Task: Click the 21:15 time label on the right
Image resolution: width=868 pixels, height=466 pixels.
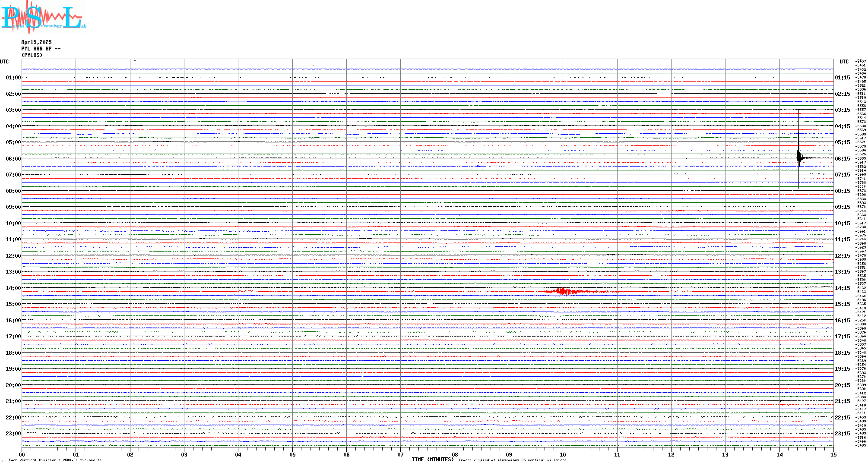Action: 842,401
